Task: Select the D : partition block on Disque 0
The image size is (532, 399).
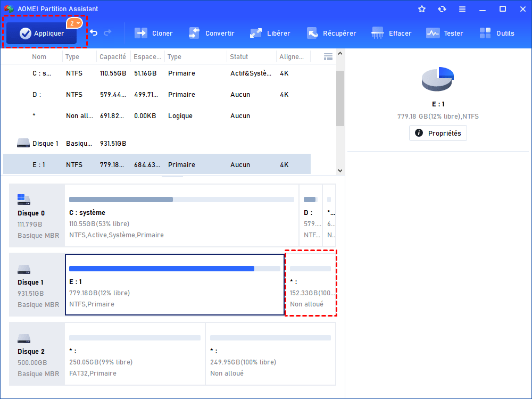Action: point(311,215)
